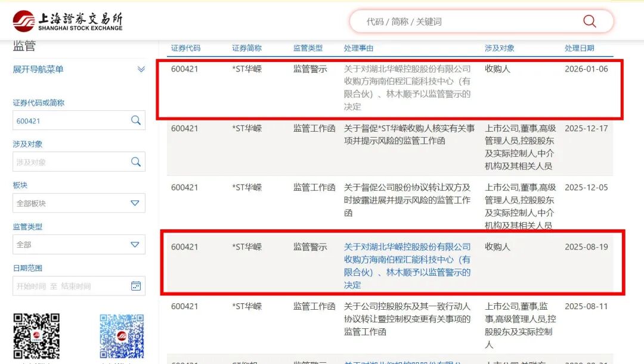Click the 证券代码 column header
This screenshot has height=364, width=644.
[x=185, y=48]
